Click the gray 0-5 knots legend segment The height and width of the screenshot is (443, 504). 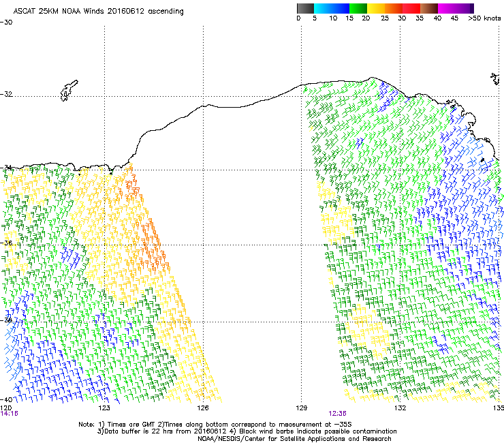305,8
